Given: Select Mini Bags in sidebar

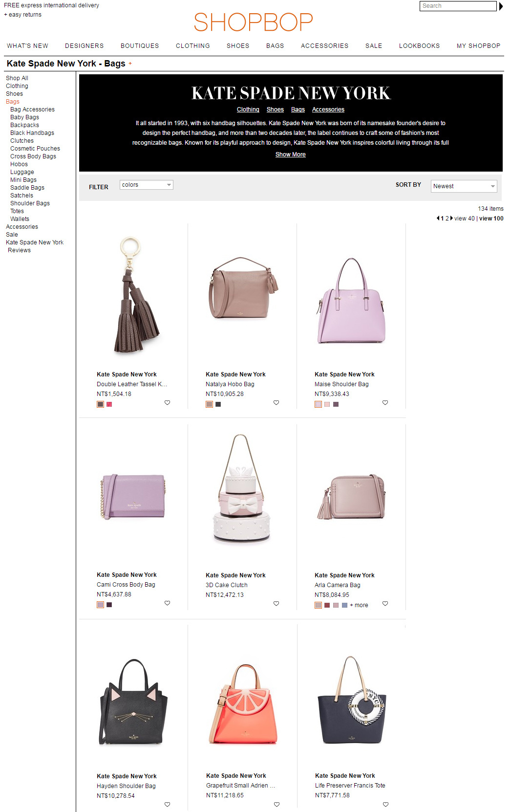Looking at the screenshot, I should pyautogui.click(x=23, y=180).
